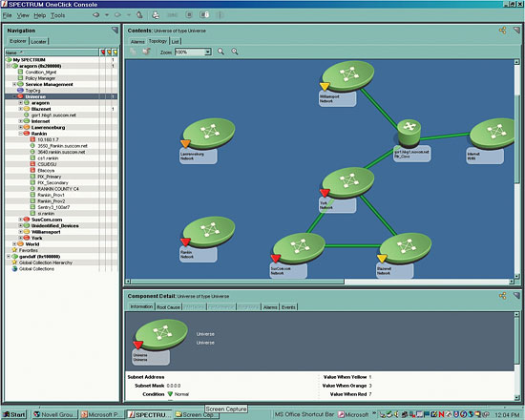Open the Component Detail Alarms tab
This screenshot has width=525, height=420.
pyautogui.click(x=270, y=307)
